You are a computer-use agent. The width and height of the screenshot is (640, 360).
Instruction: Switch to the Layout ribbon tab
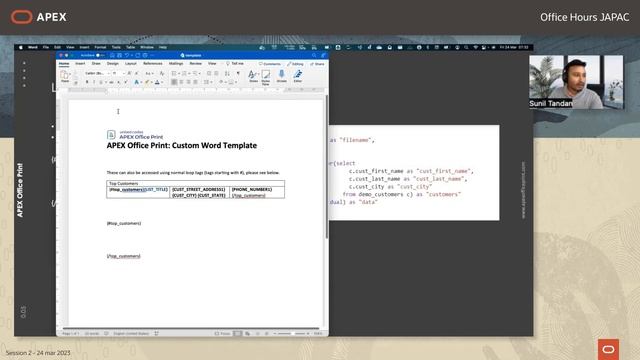tap(131, 64)
